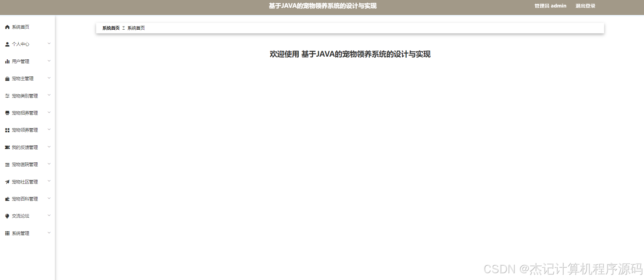Select the 宠物主管理 menu item
This screenshot has height=280, width=644.
tap(27, 79)
